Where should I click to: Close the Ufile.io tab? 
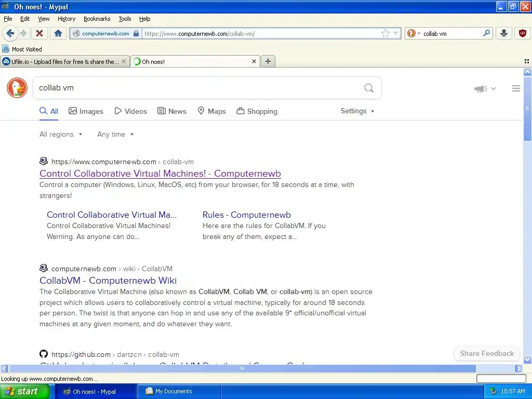tap(124, 61)
